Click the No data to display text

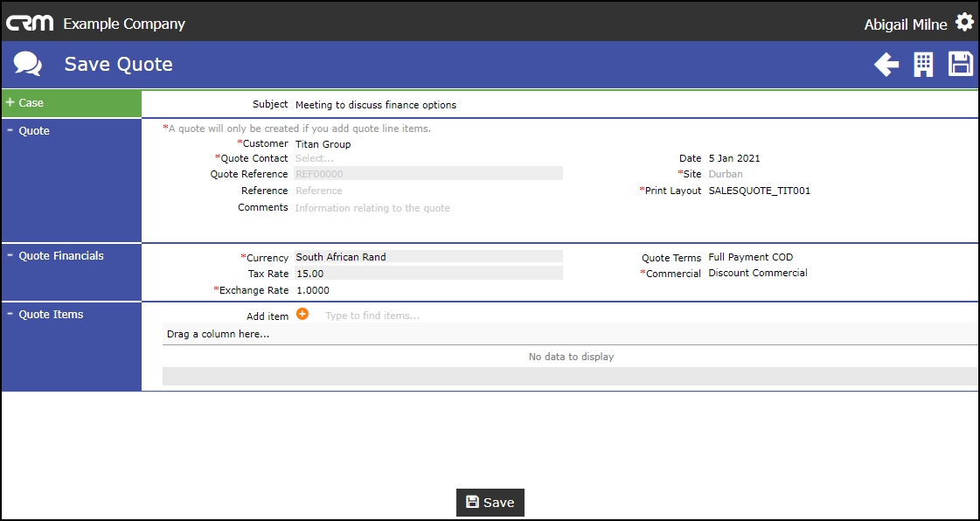tap(571, 357)
